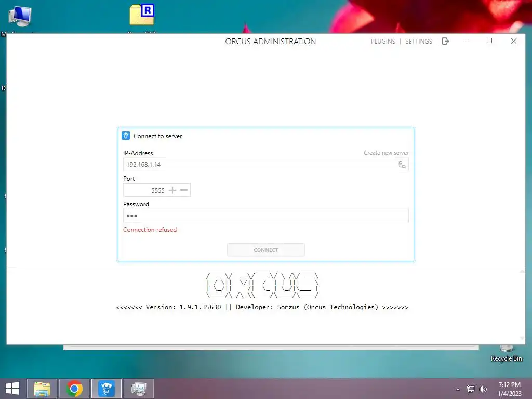Viewport: 532px width, 399px height.
Task: Click the IP-Address label
Action: click(x=138, y=153)
